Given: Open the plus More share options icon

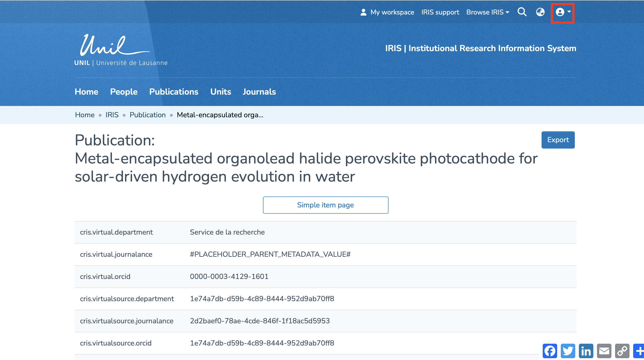Looking at the screenshot, I should coord(639,351).
